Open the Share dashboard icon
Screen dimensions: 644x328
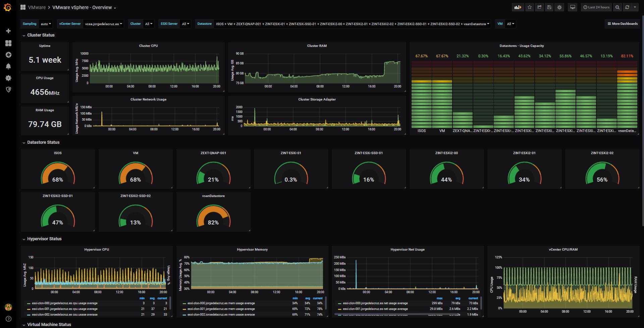(x=540, y=7)
